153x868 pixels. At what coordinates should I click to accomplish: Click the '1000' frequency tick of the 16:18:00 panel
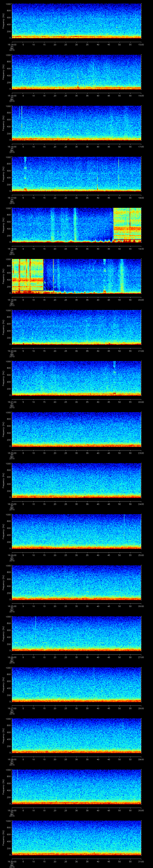pyautogui.click(x=8, y=208)
